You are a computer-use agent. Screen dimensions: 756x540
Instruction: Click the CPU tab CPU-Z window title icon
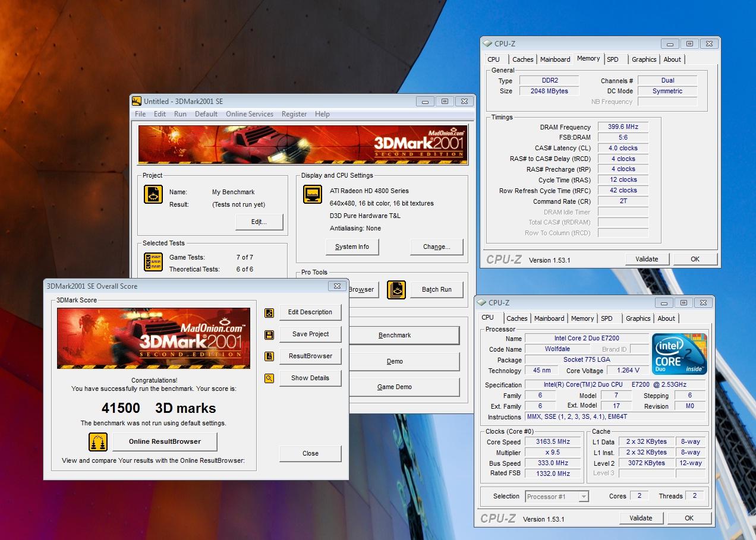(481, 302)
